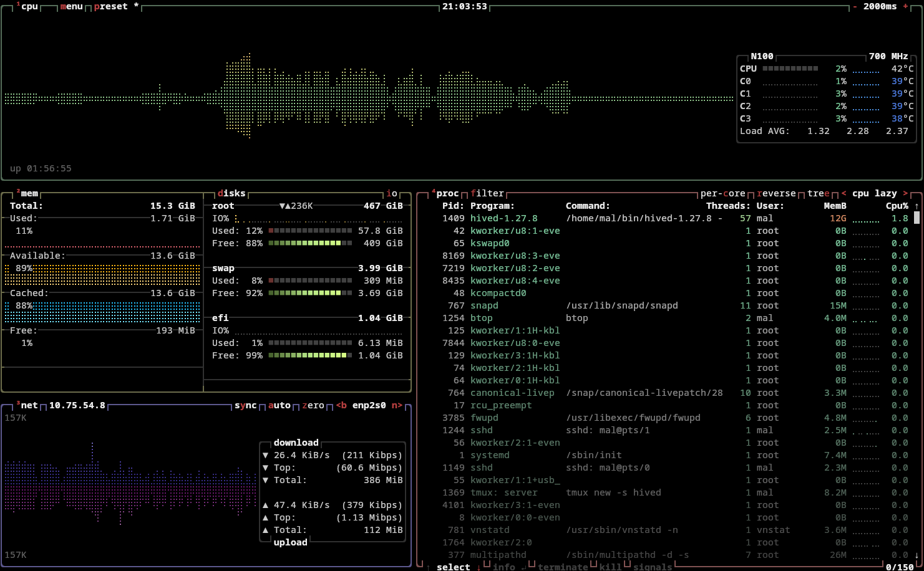
Task: Decrease update interval with minus sign
Action: pyautogui.click(x=855, y=6)
